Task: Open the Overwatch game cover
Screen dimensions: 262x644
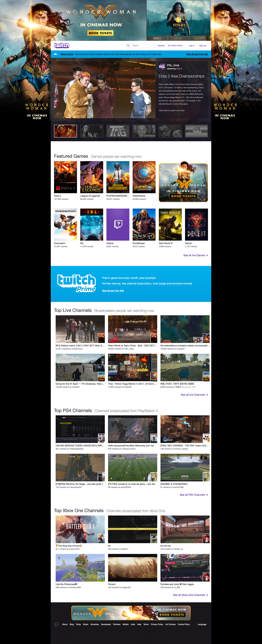Action: click(66, 224)
